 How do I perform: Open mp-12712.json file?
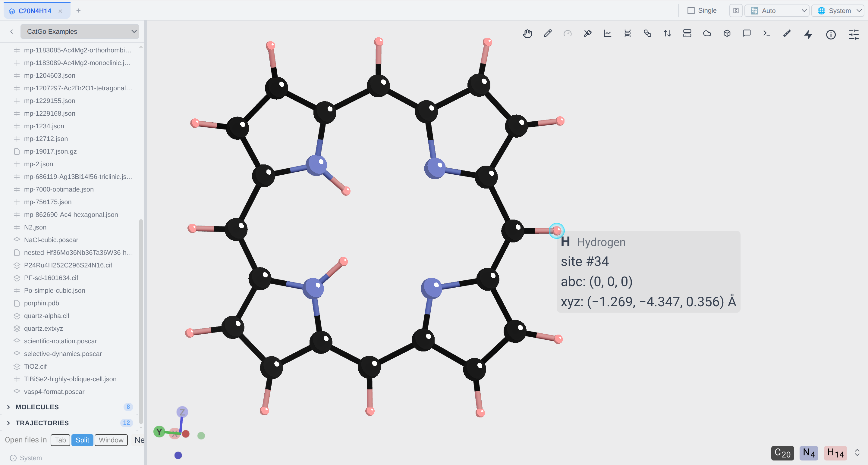point(46,139)
